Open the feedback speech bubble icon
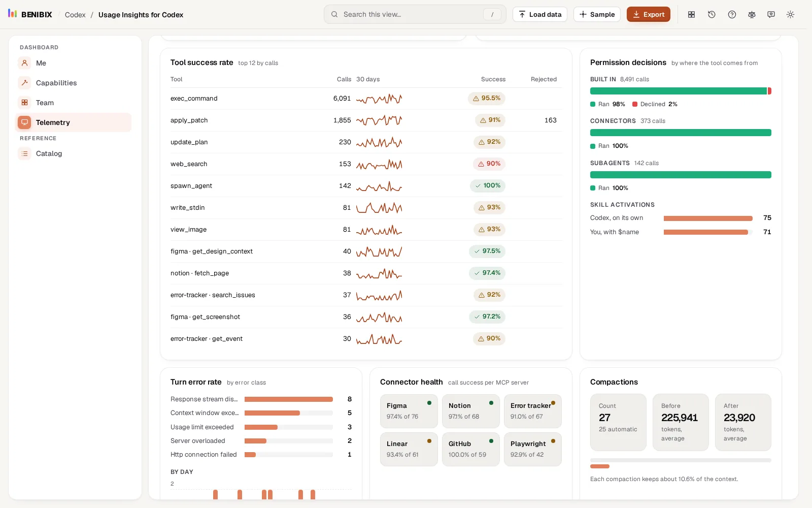This screenshot has height=508, width=812. tap(771, 15)
